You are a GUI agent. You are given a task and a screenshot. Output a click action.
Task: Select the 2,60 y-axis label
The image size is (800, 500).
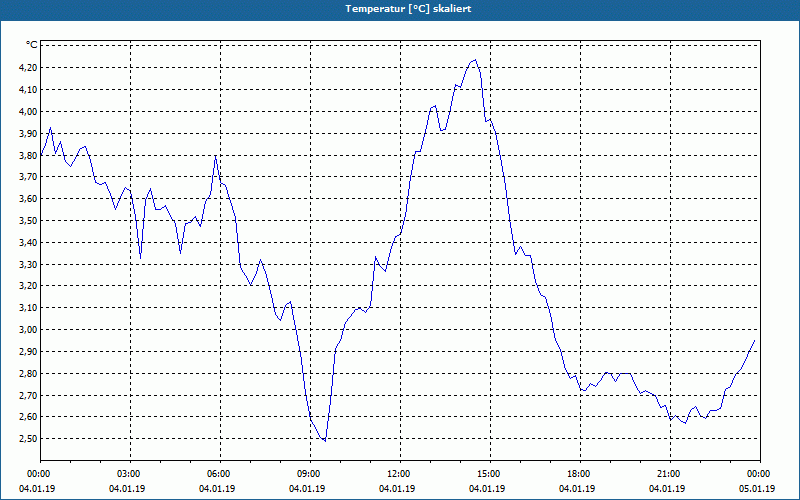[x=29, y=417]
